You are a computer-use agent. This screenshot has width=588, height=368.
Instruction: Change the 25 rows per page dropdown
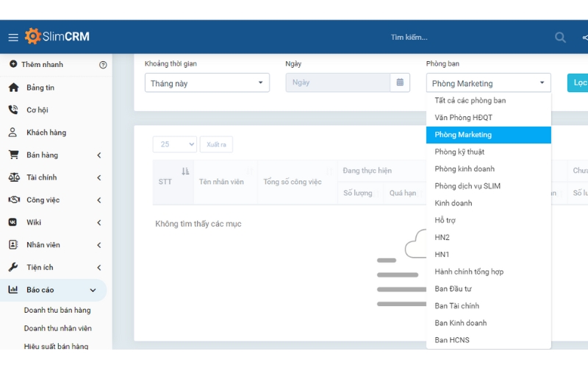174,144
